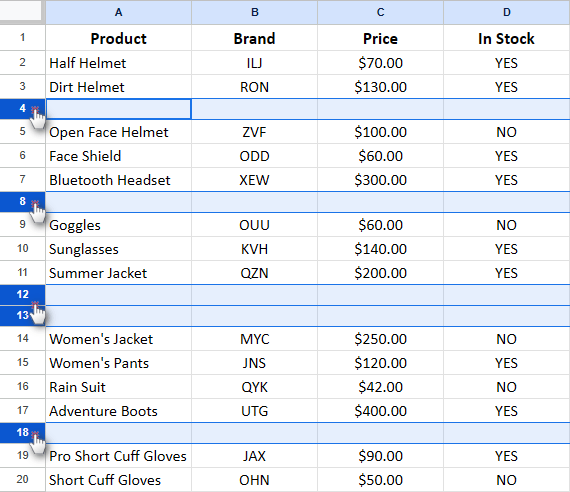Click the In Stock header cell
This screenshot has width=570, height=492.
tap(507, 38)
